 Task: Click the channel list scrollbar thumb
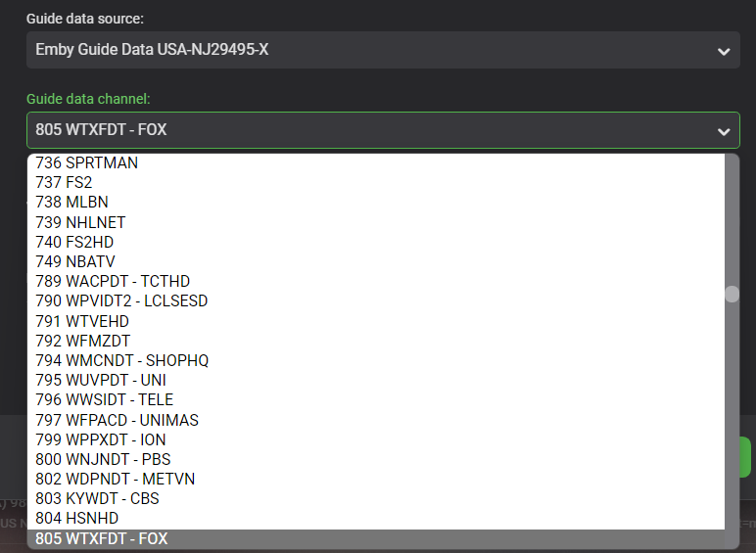(x=732, y=295)
